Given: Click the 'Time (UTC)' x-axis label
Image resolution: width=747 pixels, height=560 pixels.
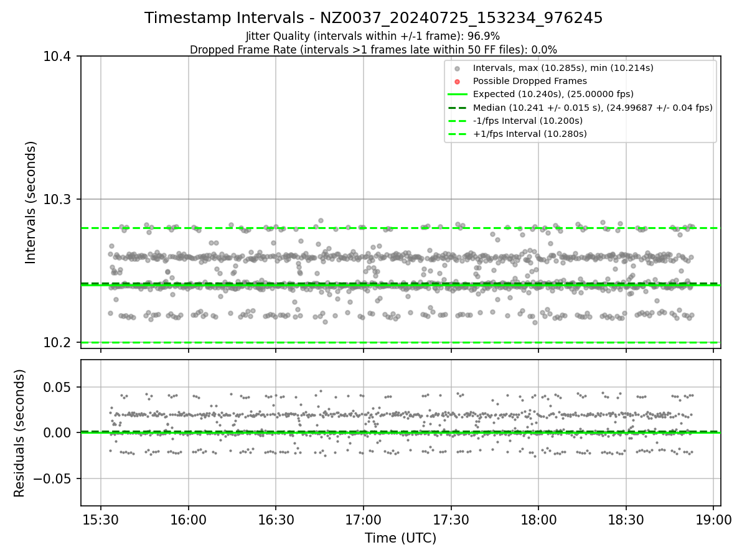Looking at the screenshot, I should (401, 538).
